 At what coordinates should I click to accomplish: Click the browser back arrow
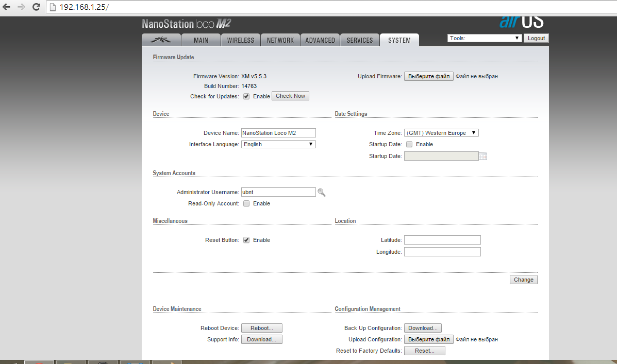(x=7, y=7)
